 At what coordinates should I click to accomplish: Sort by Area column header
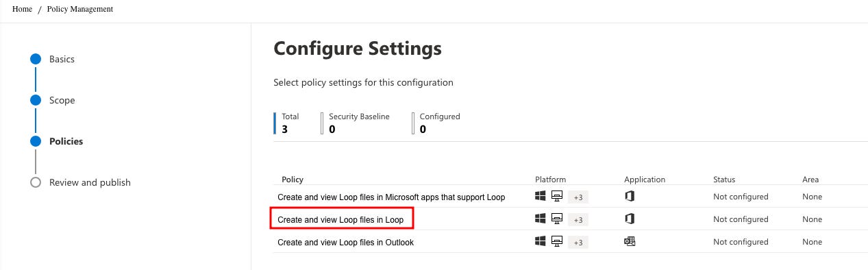pos(810,180)
